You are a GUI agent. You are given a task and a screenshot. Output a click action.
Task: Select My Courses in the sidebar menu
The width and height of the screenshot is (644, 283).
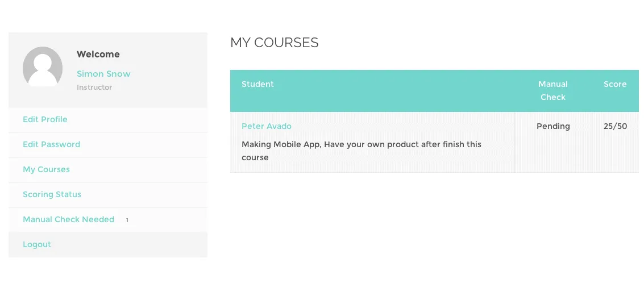tap(46, 169)
